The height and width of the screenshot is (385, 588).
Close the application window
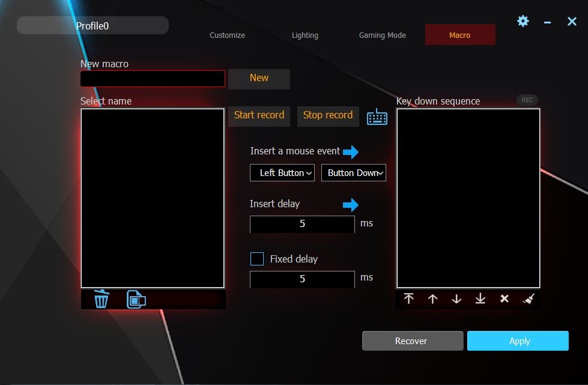(572, 22)
